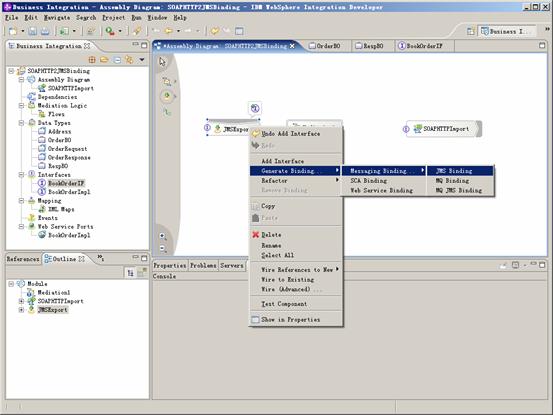Select XML Maps tree item
This screenshot has height=415, width=553.
pos(61,209)
